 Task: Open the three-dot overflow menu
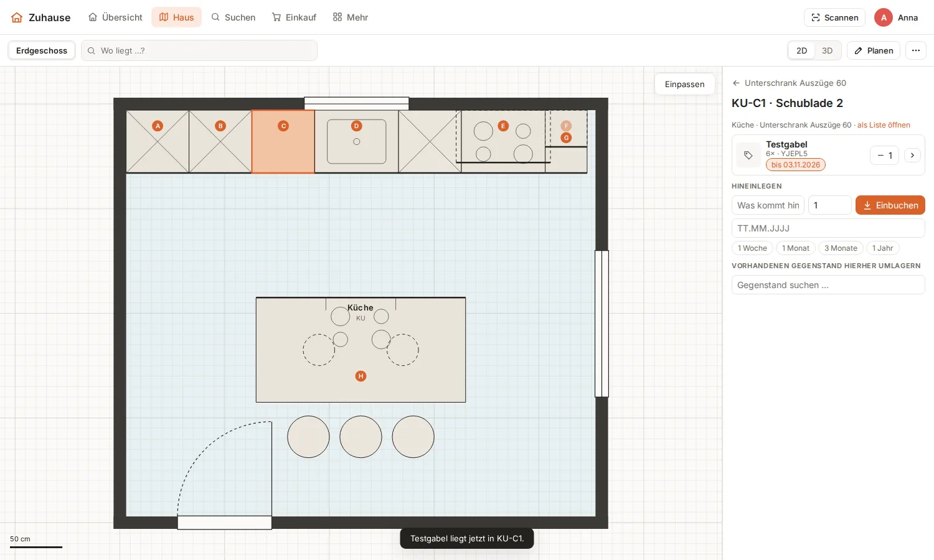[916, 50]
